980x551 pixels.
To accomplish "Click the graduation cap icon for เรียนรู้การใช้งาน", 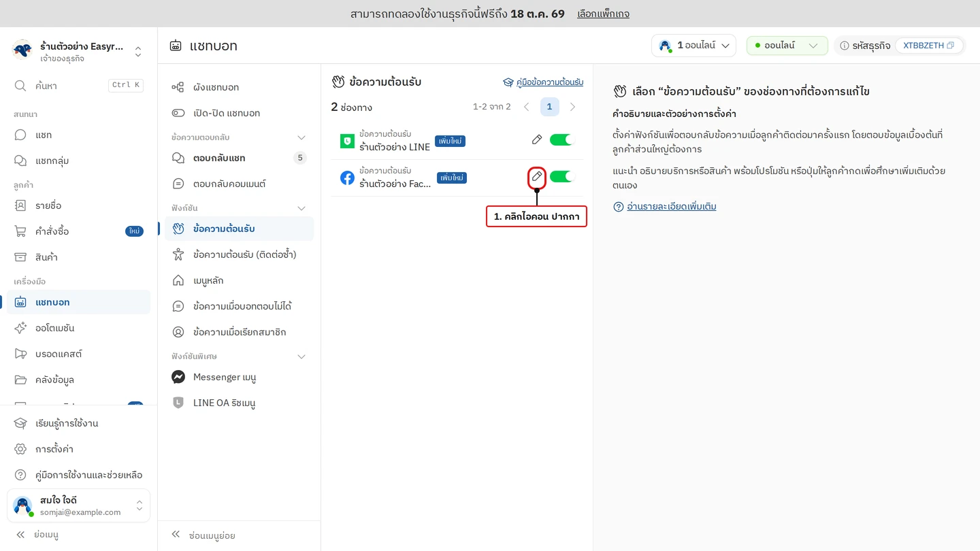I will 20,423.
